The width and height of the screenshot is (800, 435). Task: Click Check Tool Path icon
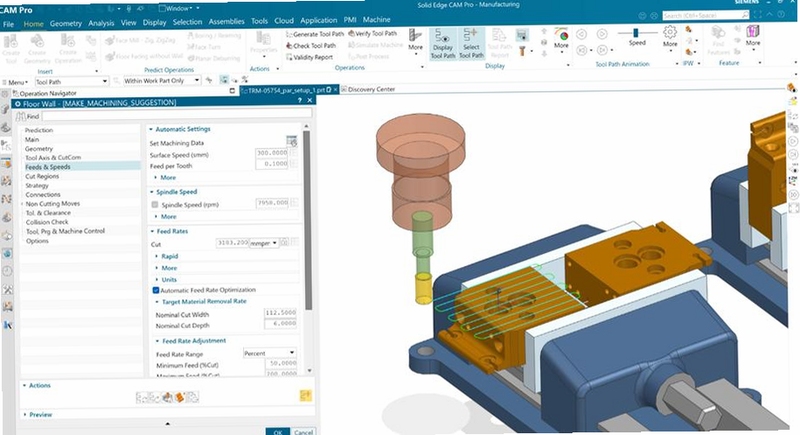coord(289,45)
